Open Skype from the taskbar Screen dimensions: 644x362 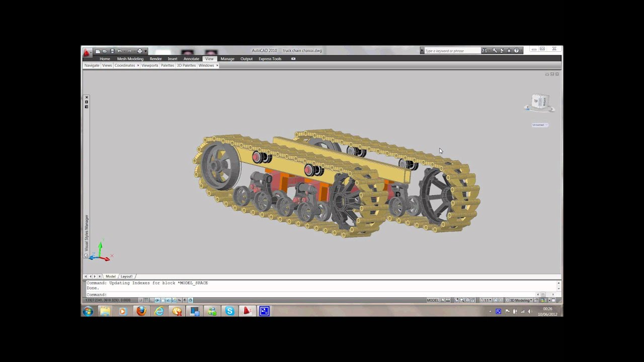(229, 311)
